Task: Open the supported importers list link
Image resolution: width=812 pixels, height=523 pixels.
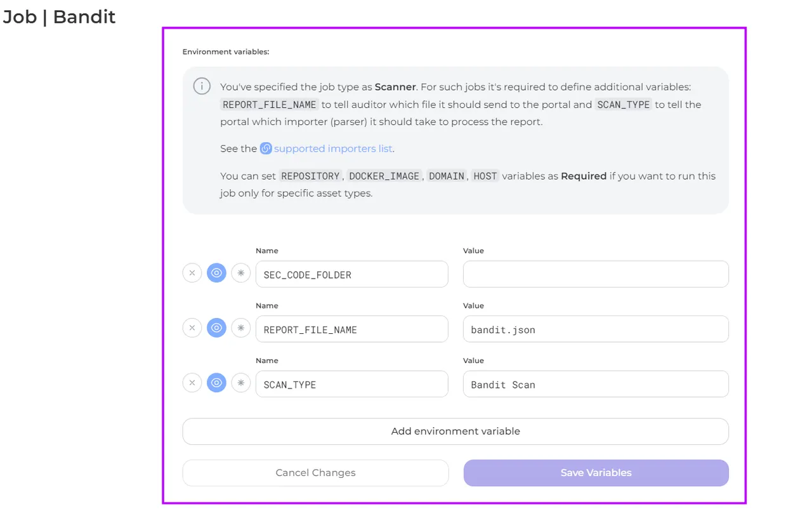Action: (x=333, y=149)
